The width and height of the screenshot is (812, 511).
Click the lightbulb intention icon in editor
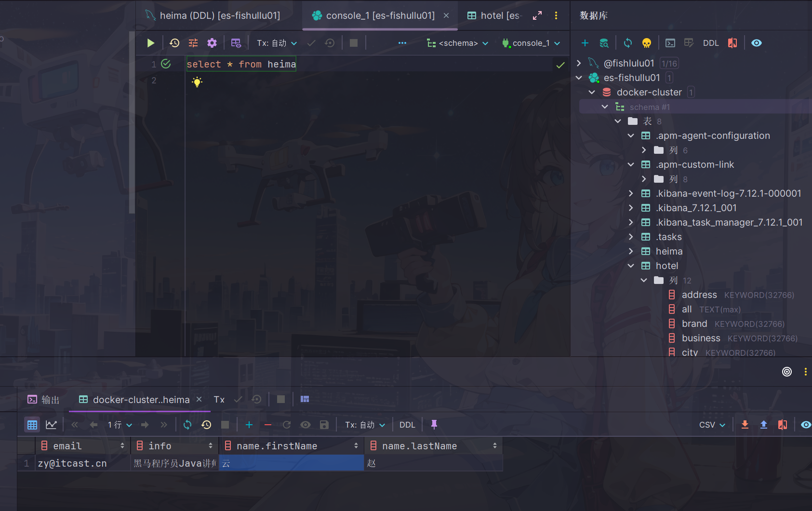197,82
